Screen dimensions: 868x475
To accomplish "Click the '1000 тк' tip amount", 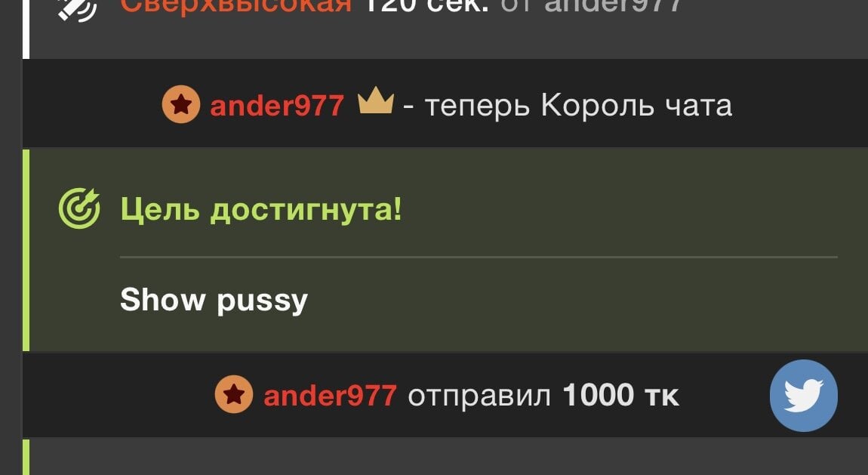I will point(620,396).
